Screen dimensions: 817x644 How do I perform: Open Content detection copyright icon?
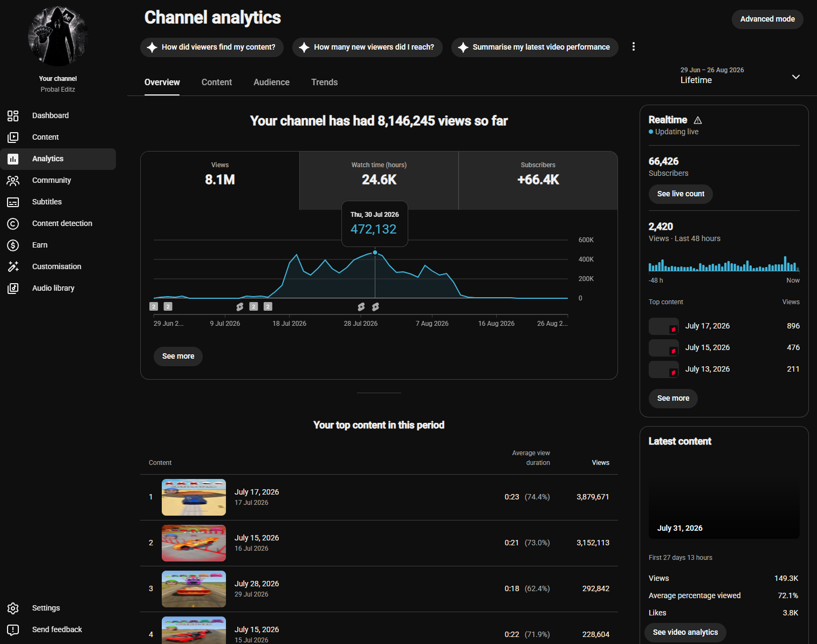click(x=13, y=223)
